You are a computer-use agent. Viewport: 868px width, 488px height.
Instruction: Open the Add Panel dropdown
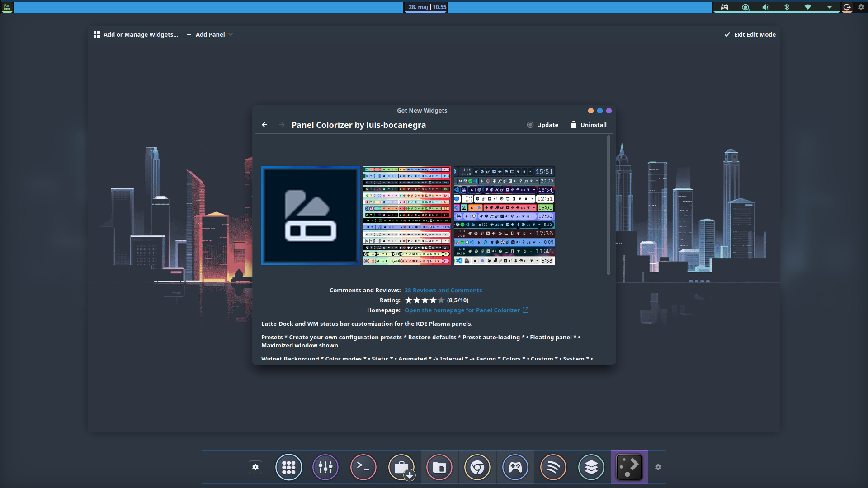coord(210,34)
